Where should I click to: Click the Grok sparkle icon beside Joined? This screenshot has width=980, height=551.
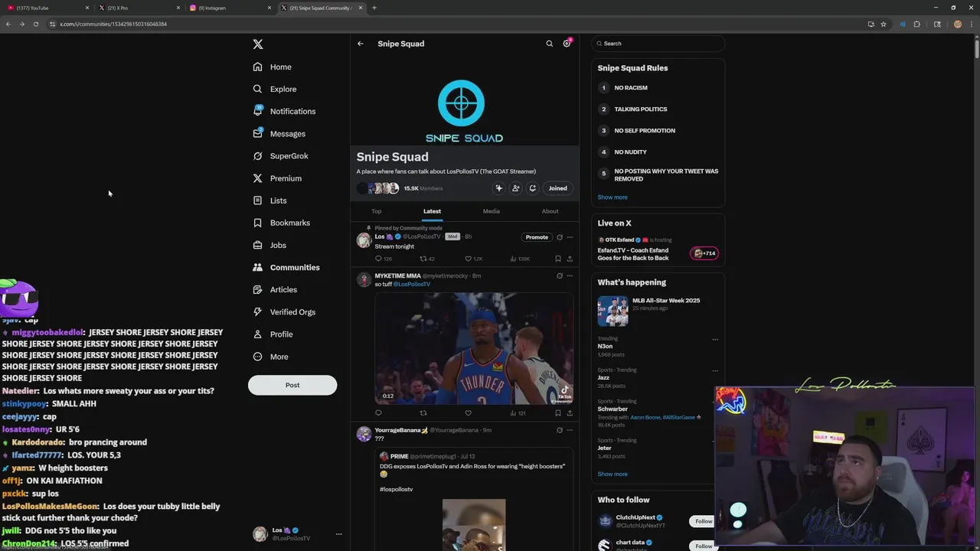498,188
